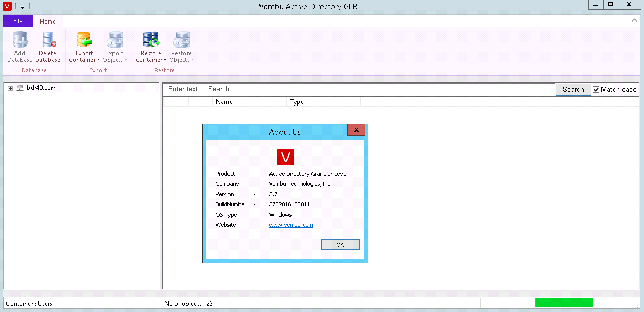Switch to the Home ribbon tab

coord(48,22)
